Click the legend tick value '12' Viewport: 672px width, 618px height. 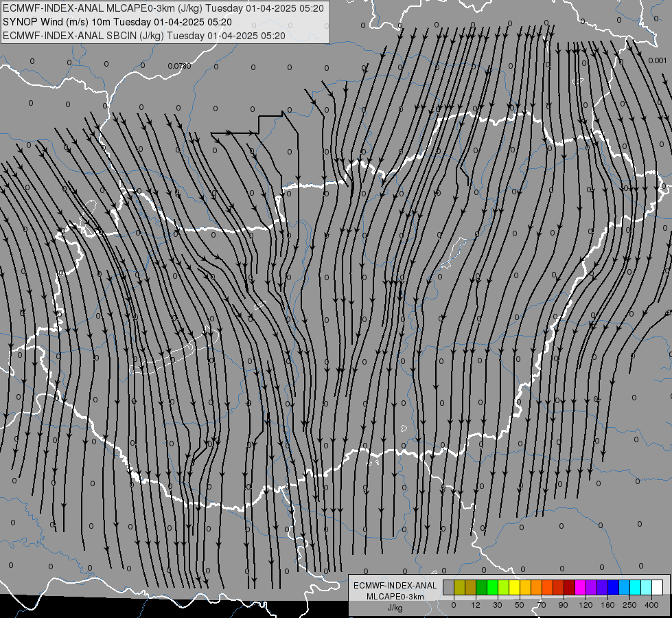(476, 605)
